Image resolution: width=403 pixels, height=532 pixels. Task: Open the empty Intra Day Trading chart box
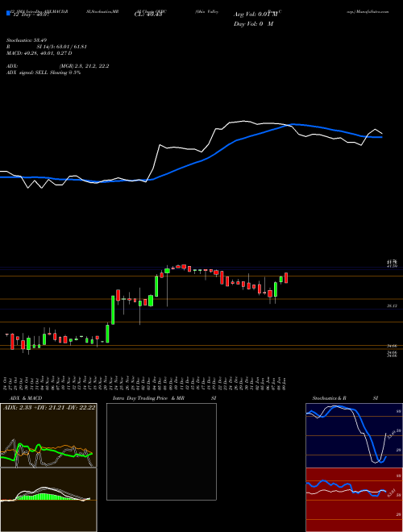pos(161,451)
